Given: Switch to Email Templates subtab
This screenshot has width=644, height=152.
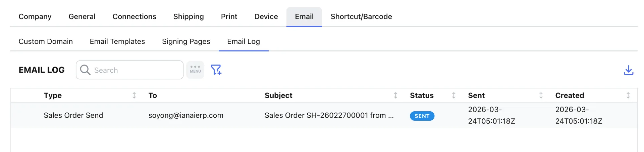Looking at the screenshot, I should (117, 41).
